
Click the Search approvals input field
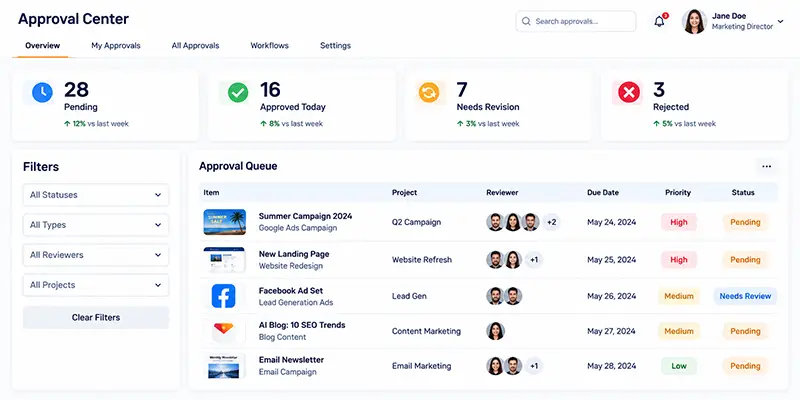tap(576, 21)
